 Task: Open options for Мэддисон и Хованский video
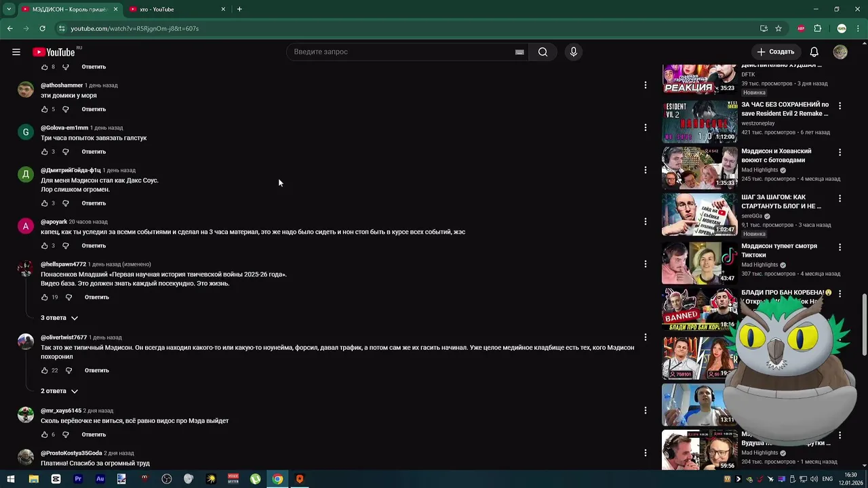coord(840,152)
